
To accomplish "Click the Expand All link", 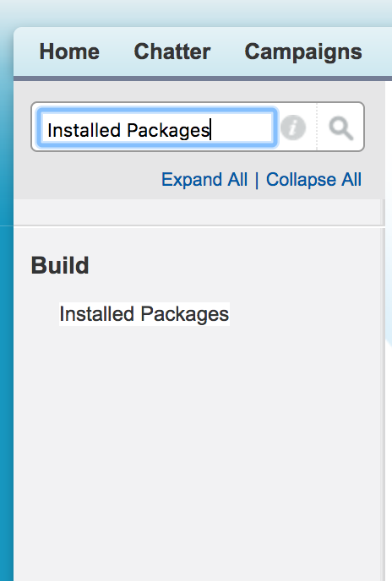I will [204, 180].
